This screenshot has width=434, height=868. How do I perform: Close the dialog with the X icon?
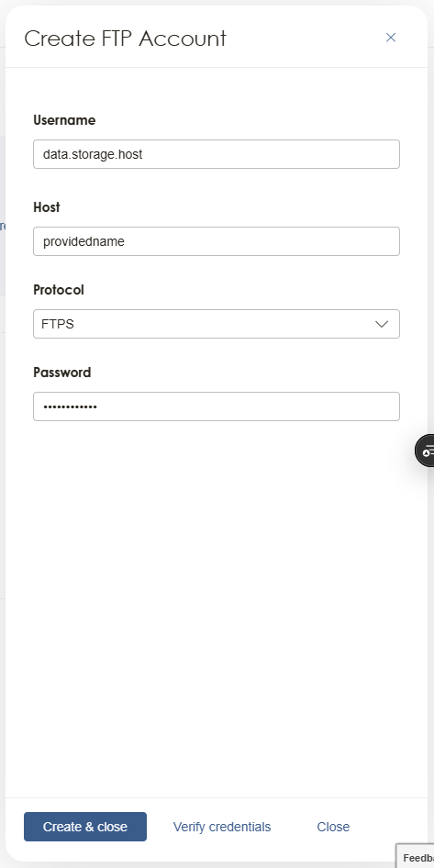[391, 37]
